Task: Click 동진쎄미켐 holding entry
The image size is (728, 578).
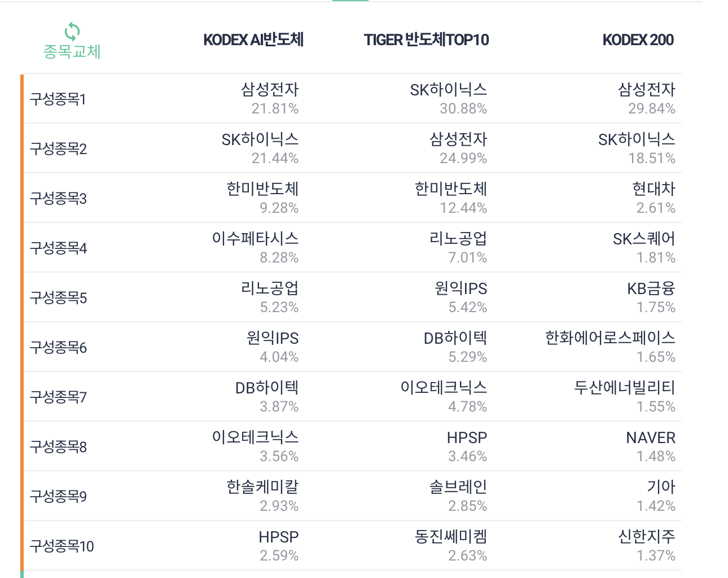Action: (x=450, y=537)
